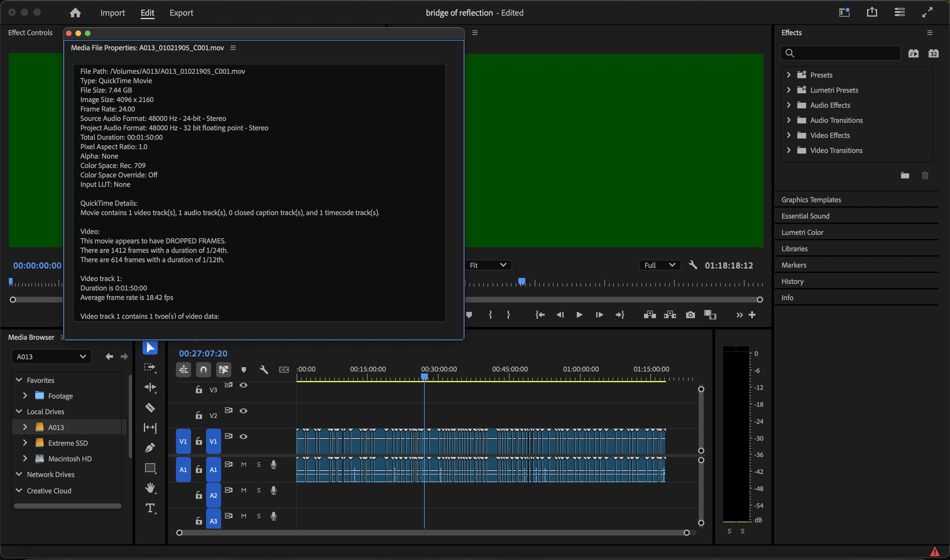Open the progress dashboard icon
The width and height of the screenshot is (950, 560).
click(x=844, y=13)
